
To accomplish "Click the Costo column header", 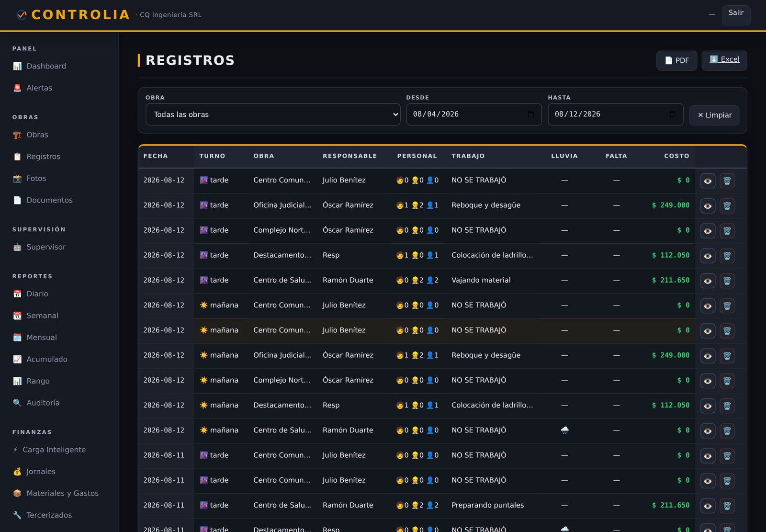I will click(676, 156).
